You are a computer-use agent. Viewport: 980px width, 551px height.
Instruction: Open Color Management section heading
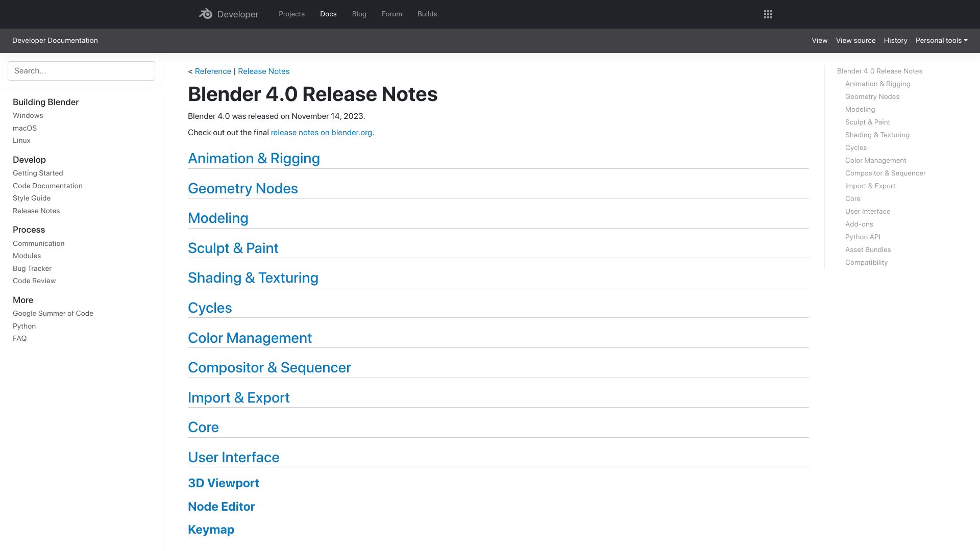pyautogui.click(x=250, y=338)
